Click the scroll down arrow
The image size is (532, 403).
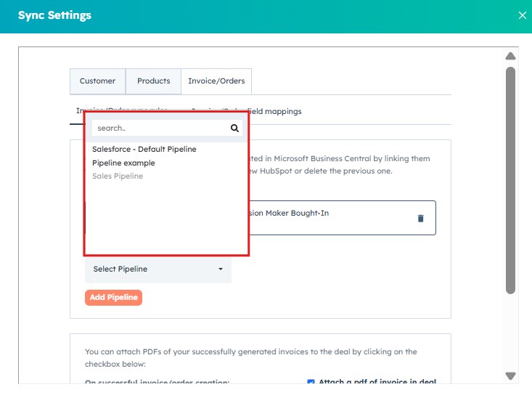point(510,376)
